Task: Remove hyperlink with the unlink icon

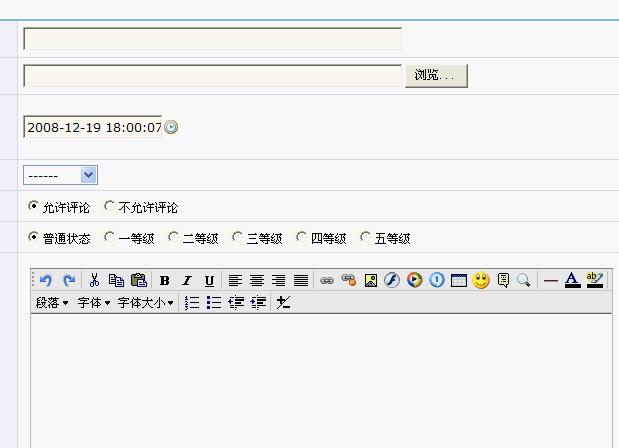Action: [x=349, y=280]
